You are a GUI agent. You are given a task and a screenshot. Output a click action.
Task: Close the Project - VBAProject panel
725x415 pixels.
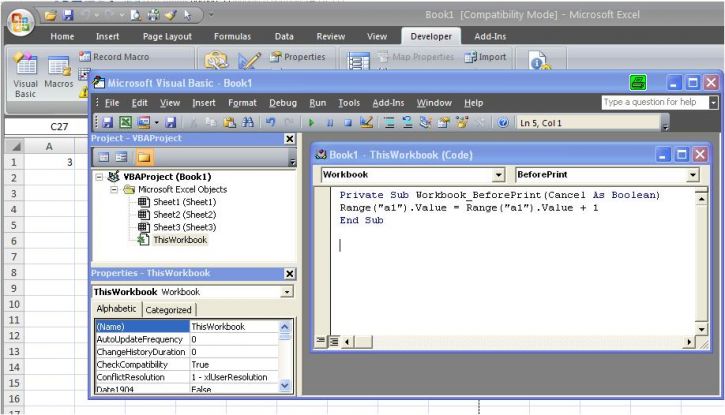tap(289, 139)
